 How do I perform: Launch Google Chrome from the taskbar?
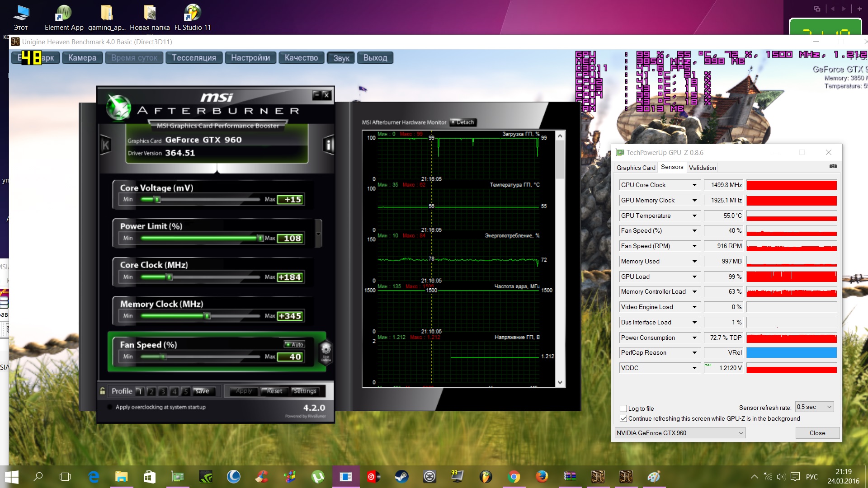[513, 476]
